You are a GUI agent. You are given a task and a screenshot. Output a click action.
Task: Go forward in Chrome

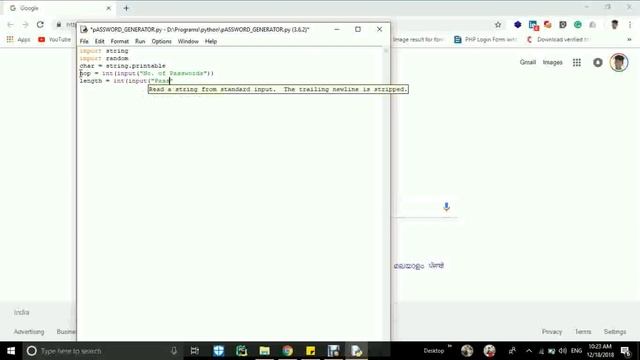[25, 25]
